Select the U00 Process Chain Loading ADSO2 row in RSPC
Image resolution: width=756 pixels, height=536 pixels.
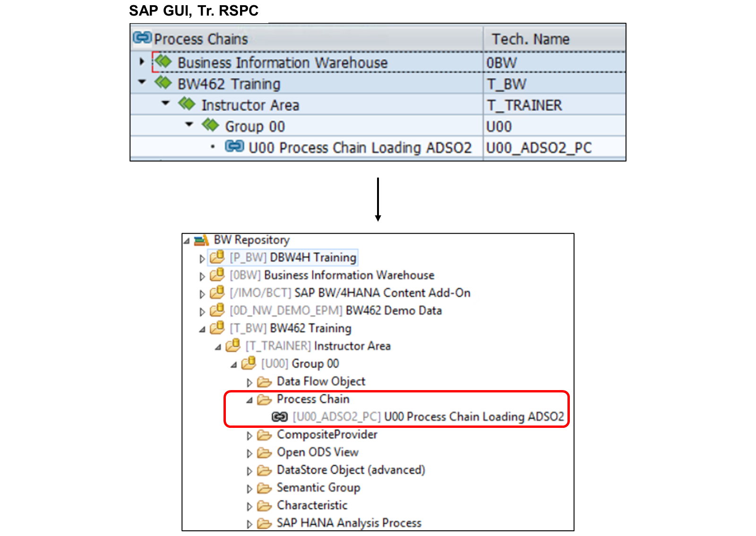378,147
